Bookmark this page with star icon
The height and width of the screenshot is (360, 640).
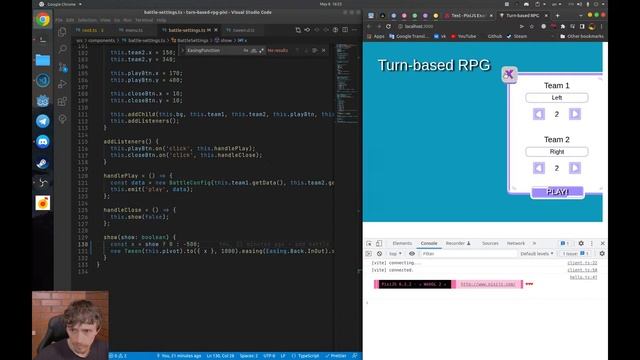pos(531,26)
